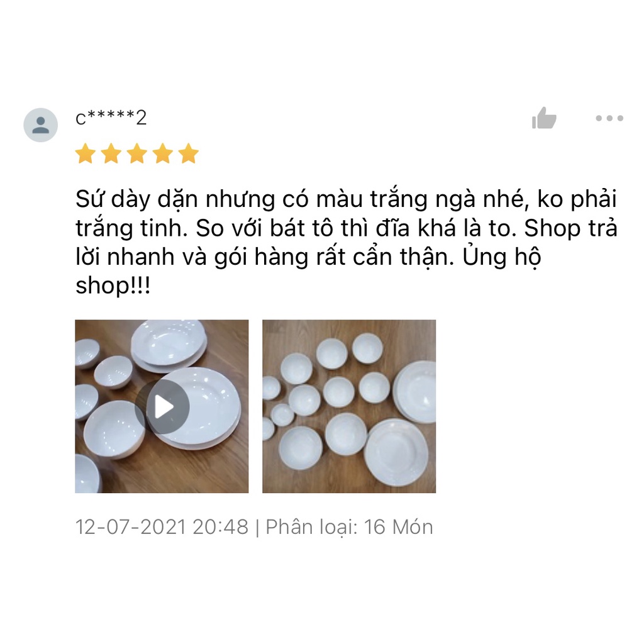Click review line starting 'Sứ dày dặn'

347,199
